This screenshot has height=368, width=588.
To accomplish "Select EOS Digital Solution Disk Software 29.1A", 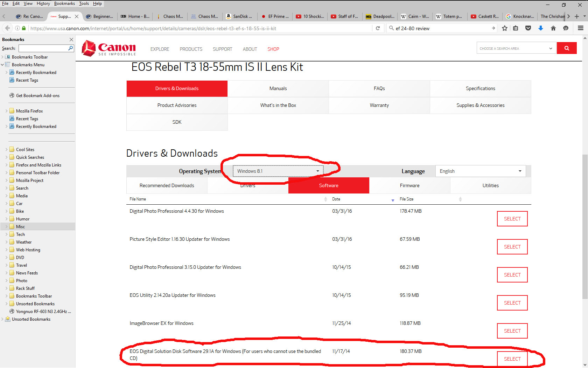I will tap(512, 359).
